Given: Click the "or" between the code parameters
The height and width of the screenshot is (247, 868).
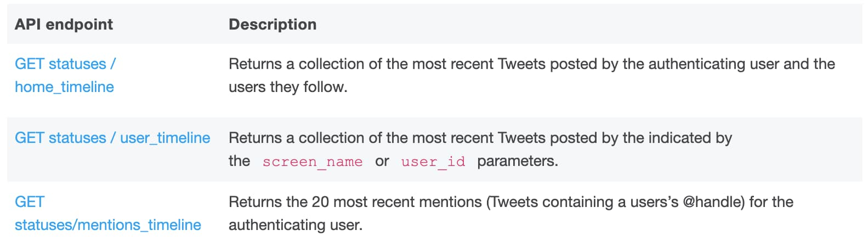Looking at the screenshot, I should click(x=382, y=162).
